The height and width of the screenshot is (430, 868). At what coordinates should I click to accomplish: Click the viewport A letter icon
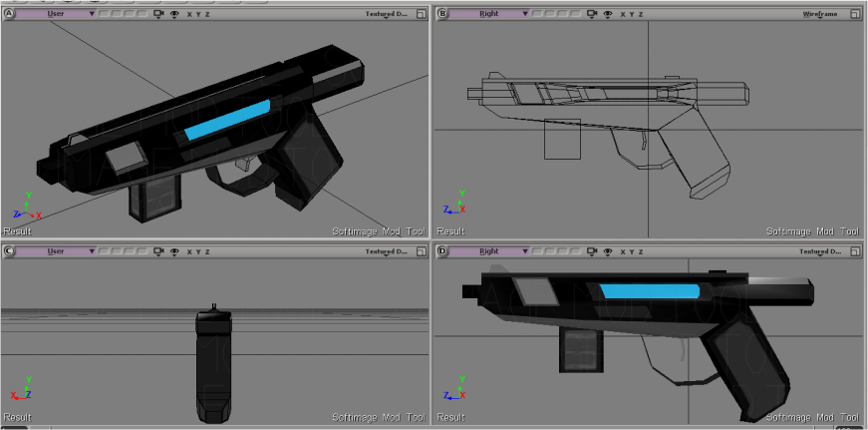[9, 13]
